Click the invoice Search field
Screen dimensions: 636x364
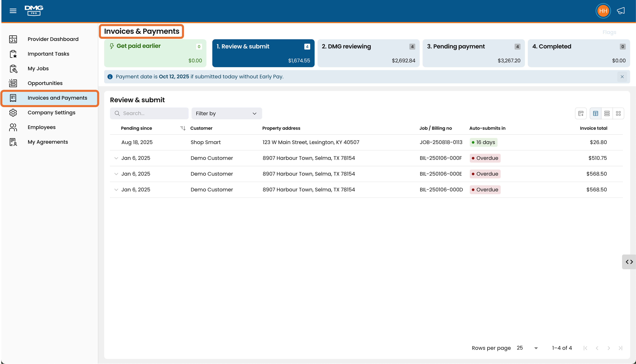click(149, 113)
